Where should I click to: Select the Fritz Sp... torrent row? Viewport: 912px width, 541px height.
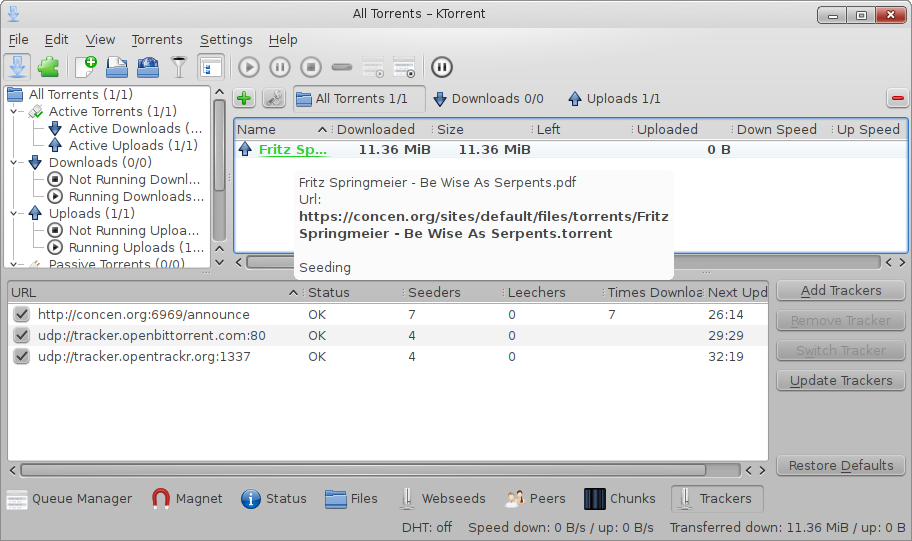click(570, 150)
